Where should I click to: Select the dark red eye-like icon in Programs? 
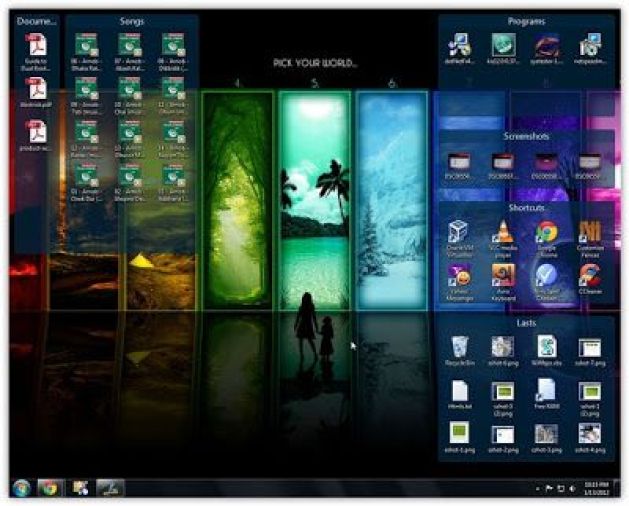[x=546, y=49]
